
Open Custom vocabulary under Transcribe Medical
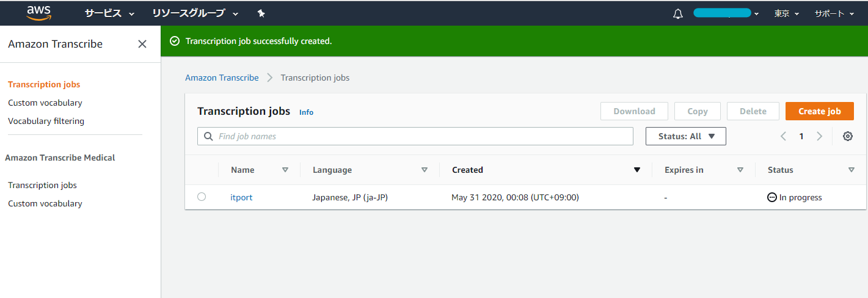[x=45, y=203]
